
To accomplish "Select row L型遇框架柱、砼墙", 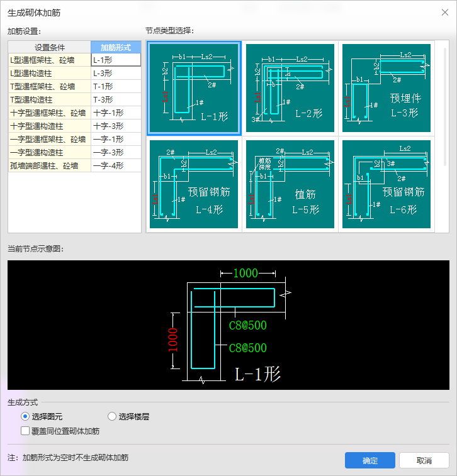I will point(50,60).
